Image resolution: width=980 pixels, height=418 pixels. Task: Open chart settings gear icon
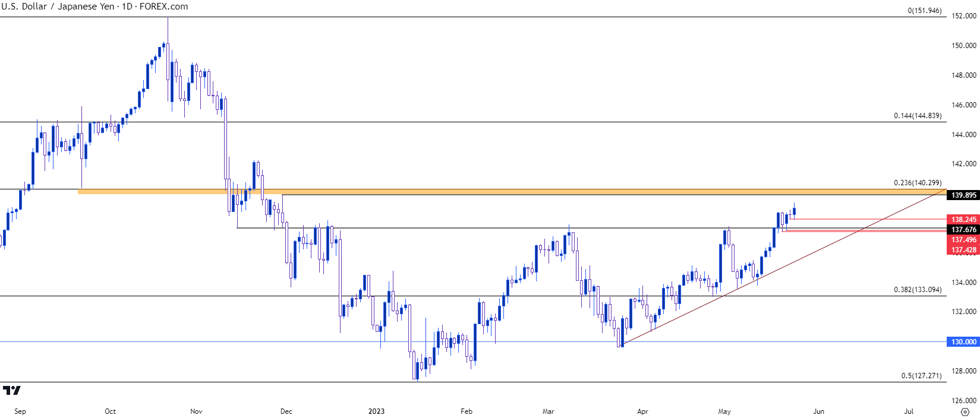[965, 411]
